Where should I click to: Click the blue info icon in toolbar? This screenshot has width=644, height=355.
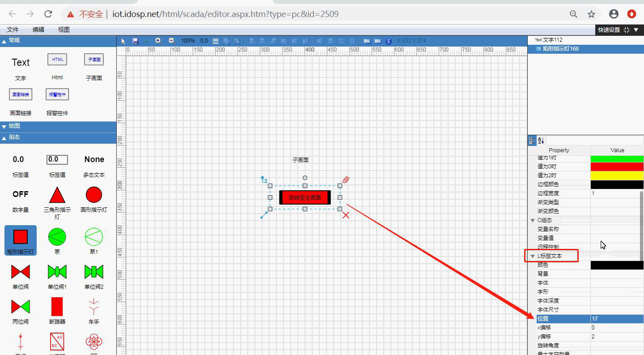[389, 41]
